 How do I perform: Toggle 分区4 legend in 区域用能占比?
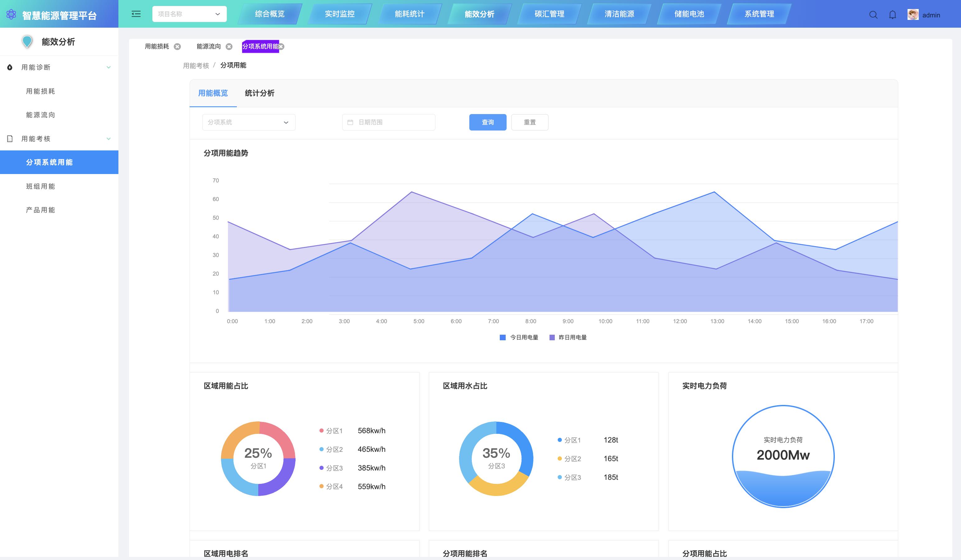point(331,486)
